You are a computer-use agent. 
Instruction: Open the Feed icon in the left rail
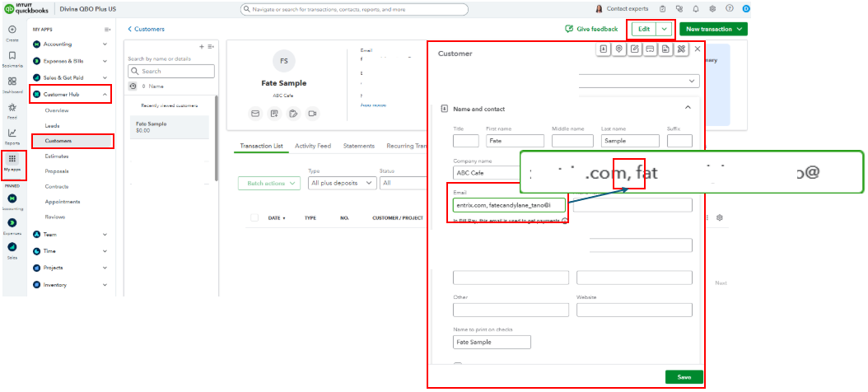[x=12, y=107]
